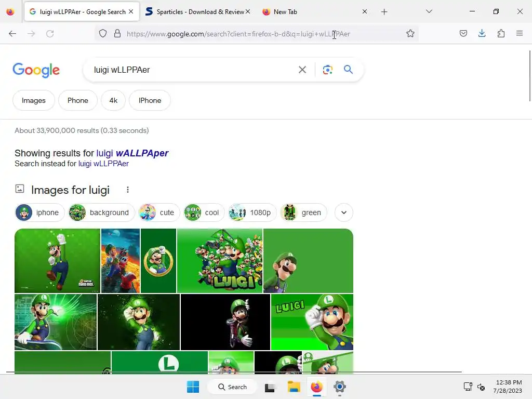Open Settings gear on the taskbar
532x399 pixels.
(x=340, y=387)
